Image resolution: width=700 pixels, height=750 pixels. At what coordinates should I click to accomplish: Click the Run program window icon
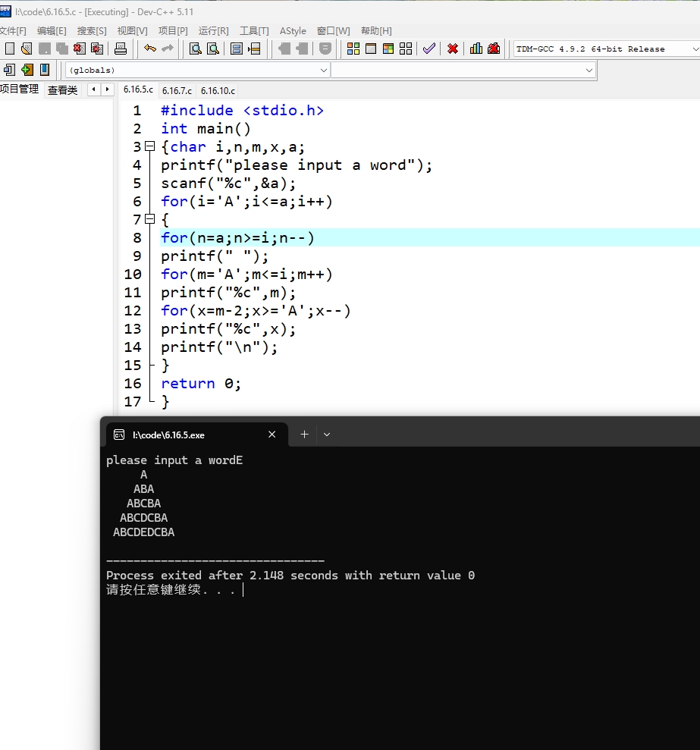(371, 49)
